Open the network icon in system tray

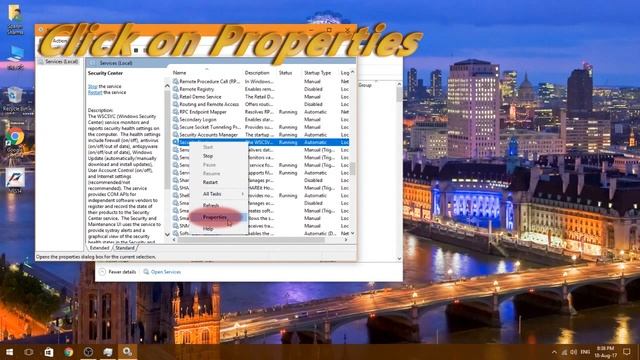(564, 352)
